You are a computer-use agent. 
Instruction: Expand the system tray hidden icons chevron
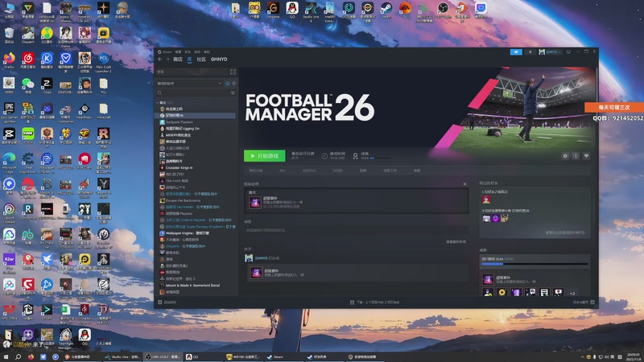coord(582,357)
